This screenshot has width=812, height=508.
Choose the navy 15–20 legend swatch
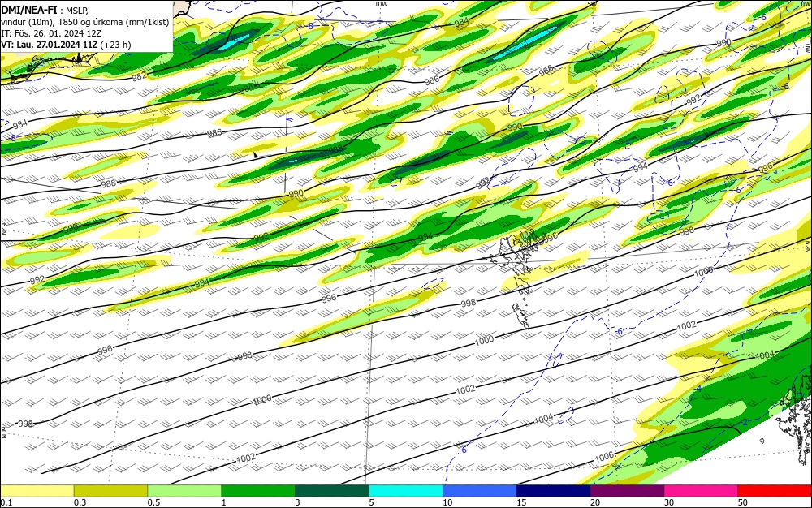[x=554, y=491]
